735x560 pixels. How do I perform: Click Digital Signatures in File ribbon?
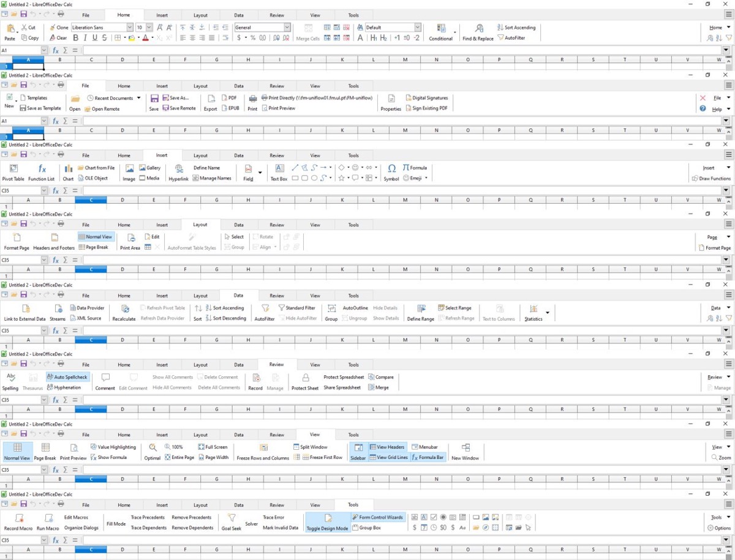pos(426,98)
